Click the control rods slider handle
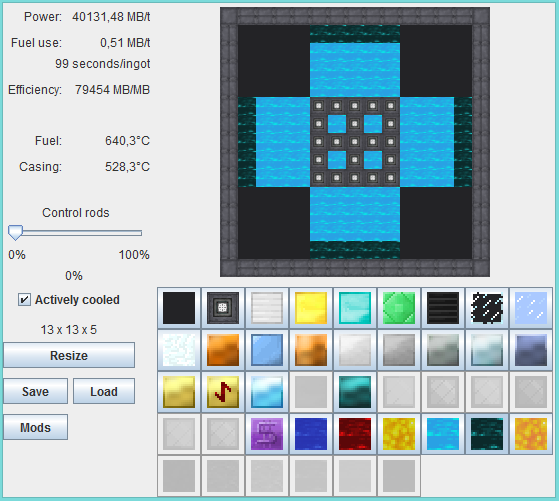The image size is (559, 501). pos(15,232)
